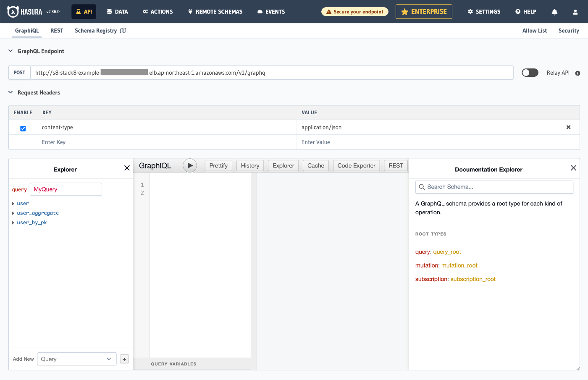
Task: Open the query_root type link
Action: (447, 252)
